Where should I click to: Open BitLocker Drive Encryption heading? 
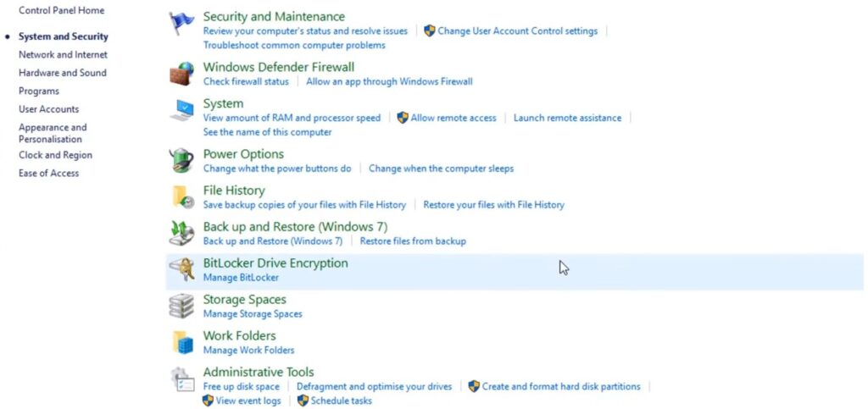275,263
